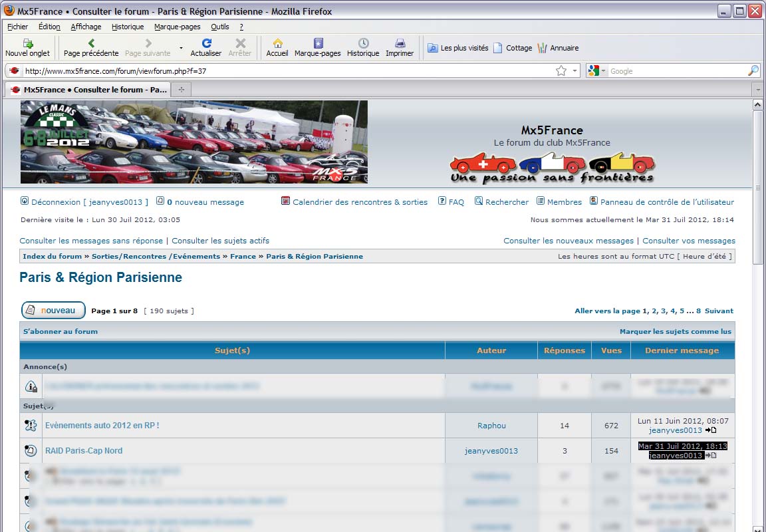
Task: Click the Une passion sans frontières logo
Action: pos(552,168)
